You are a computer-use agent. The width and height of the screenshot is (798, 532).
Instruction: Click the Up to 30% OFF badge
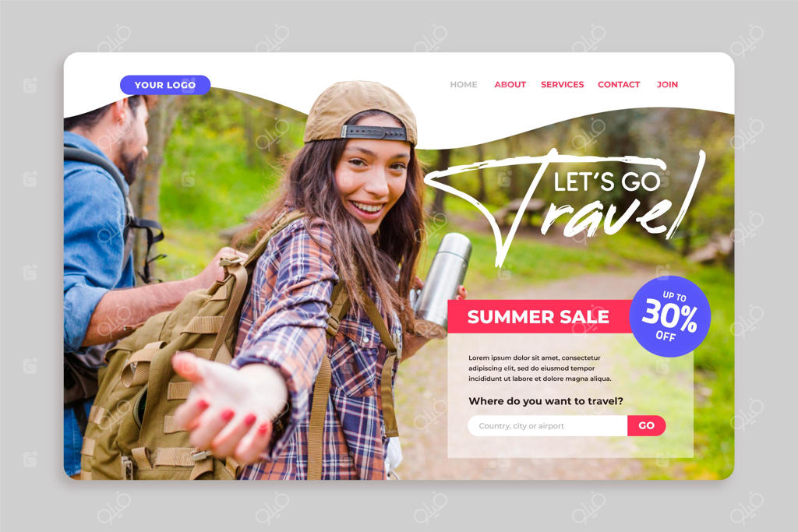coord(669,315)
